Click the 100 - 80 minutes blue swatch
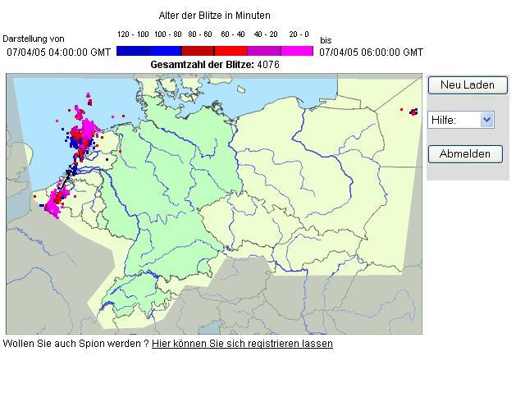The height and width of the screenshot is (420, 525). [x=165, y=51]
